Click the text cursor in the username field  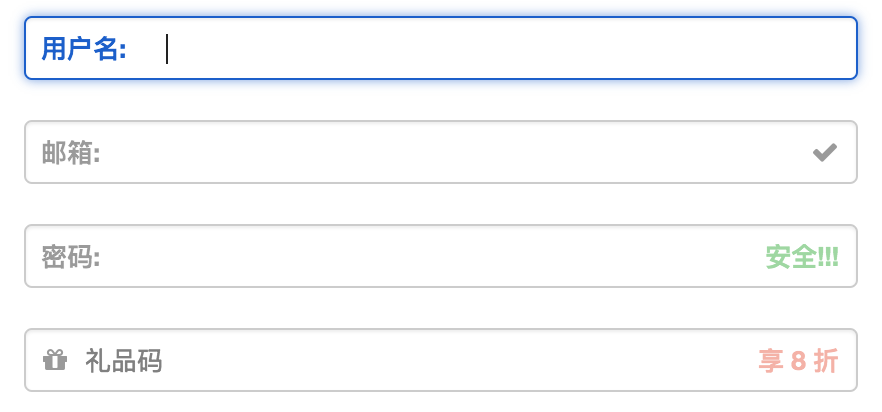tap(167, 48)
